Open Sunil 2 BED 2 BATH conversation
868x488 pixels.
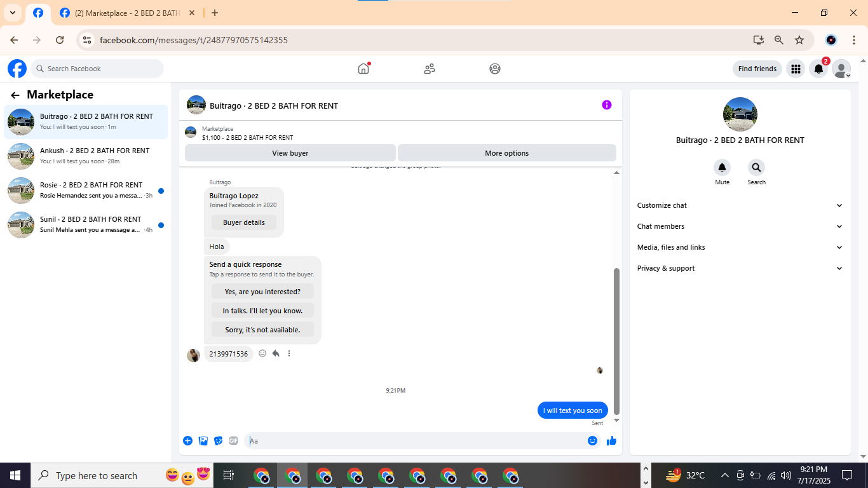pos(86,225)
